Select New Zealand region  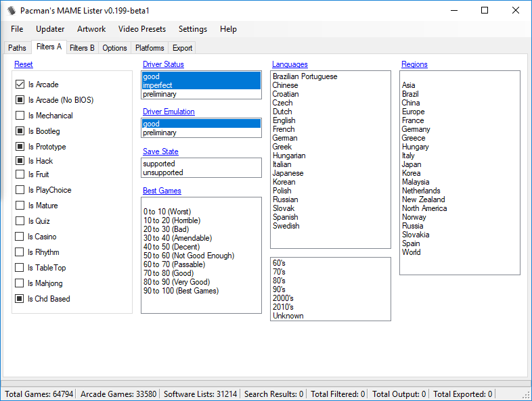point(460,199)
